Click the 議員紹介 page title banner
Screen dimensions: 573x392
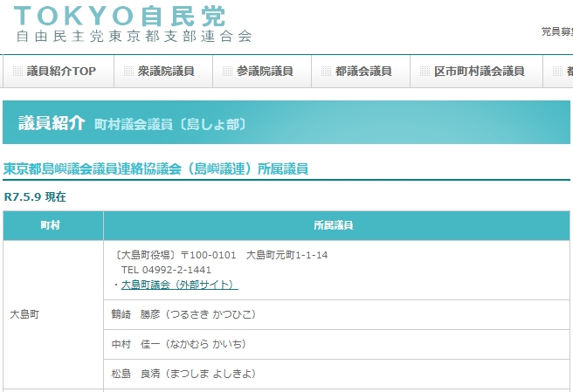(51, 123)
